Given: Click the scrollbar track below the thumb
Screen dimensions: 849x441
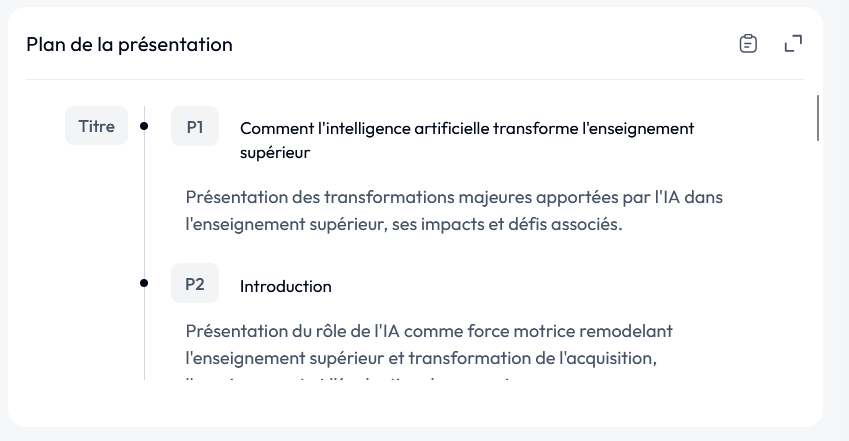Looking at the screenshot, I should (817, 260).
